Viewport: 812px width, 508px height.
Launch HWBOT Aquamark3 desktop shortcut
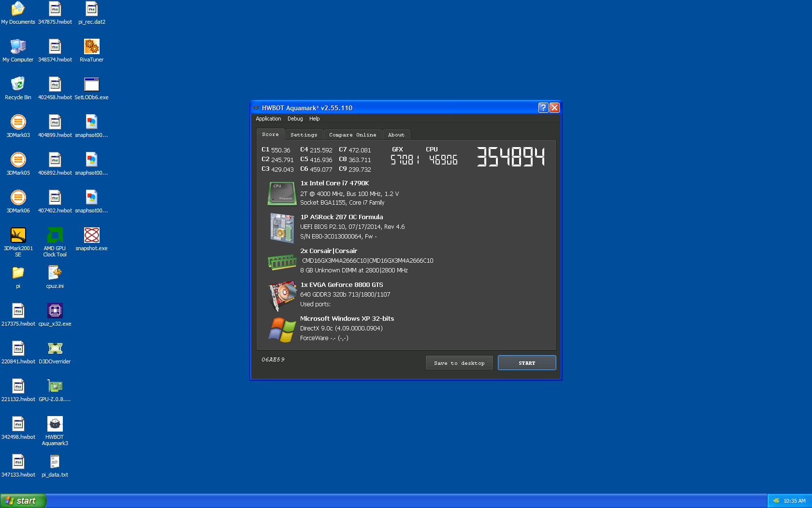[x=55, y=431]
